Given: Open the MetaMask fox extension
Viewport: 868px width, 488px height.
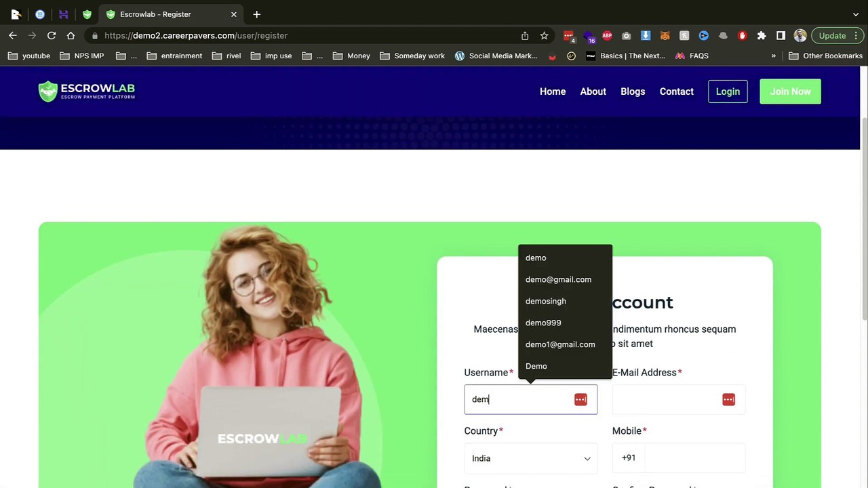Looking at the screenshot, I should tap(665, 35).
